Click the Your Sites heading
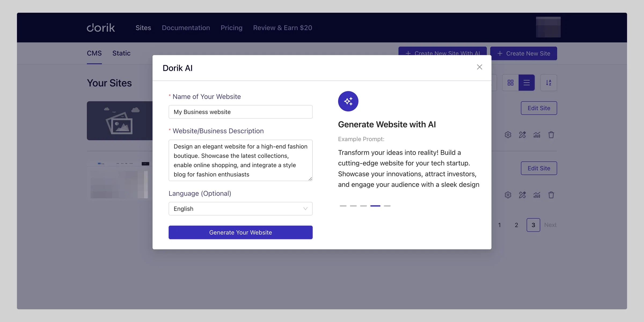The height and width of the screenshot is (322, 644). pos(109,83)
